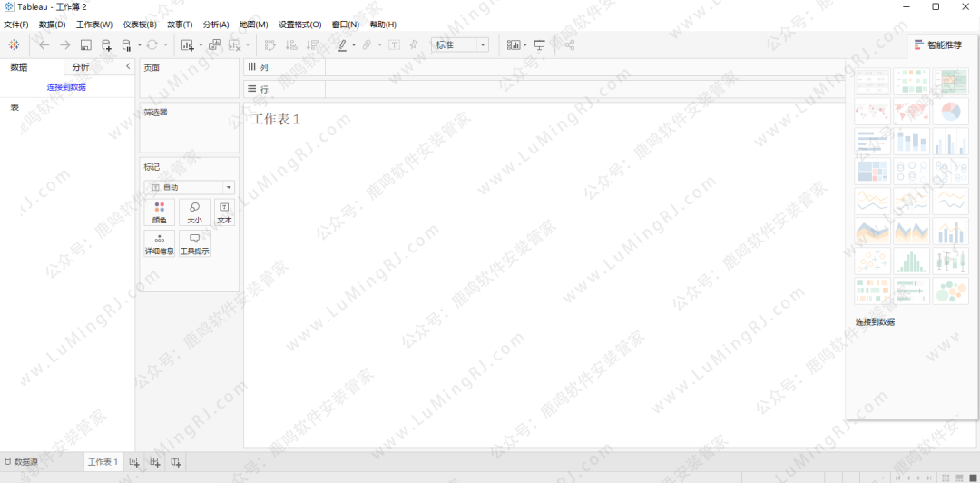The image size is (980, 483).
Task: Select the box plot thumbnail in Show Me
Action: pos(950,261)
